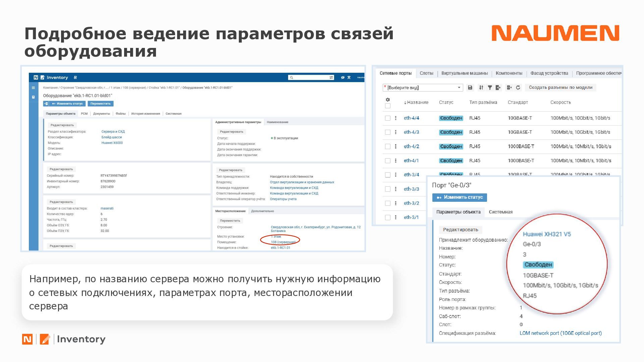Viewport: 644px width, 362px height.
Task: Open the hamburger menu in left sidebar
Action: tap(33, 88)
